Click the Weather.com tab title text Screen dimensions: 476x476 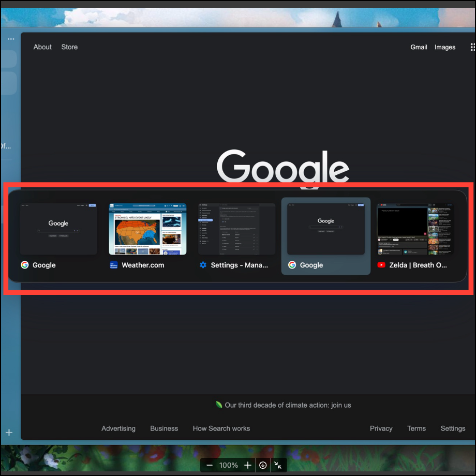[143, 265]
